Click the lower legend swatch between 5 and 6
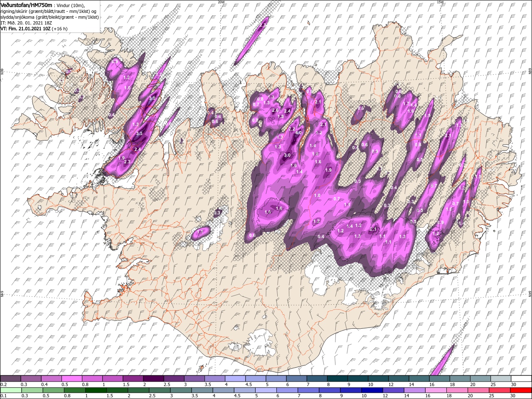Image resolution: width=532 pixels, height=399 pixels. [x=267, y=390]
